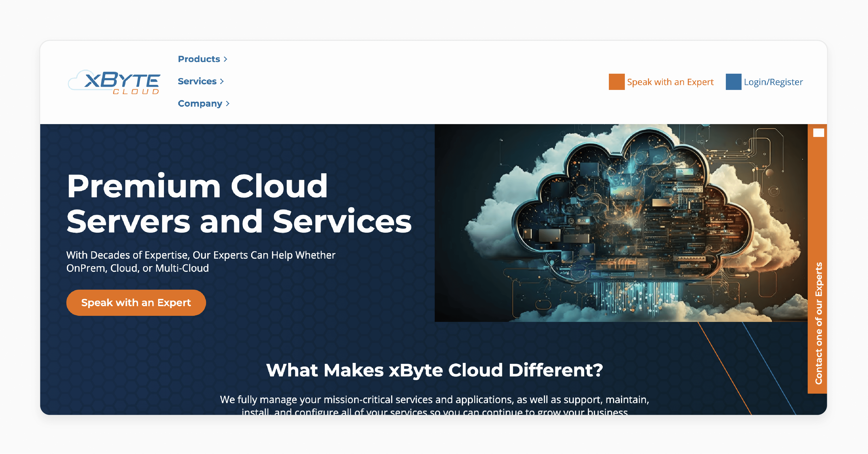The image size is (868, 454).
Task: Expand the chevron next to Products
Action: pyautogui.click(x=225, y=59)
